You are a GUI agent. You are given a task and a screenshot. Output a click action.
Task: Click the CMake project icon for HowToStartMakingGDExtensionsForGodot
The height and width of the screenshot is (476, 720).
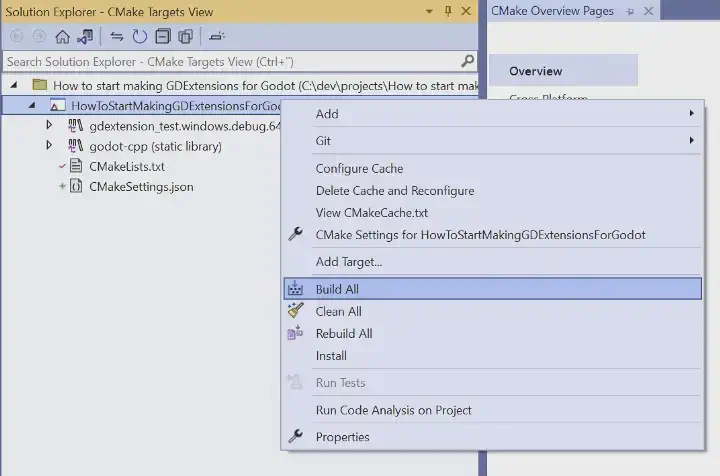coord(57,106)
